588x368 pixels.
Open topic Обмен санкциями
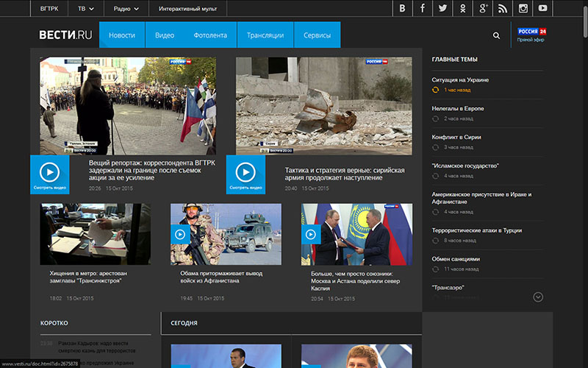(456, 259)
